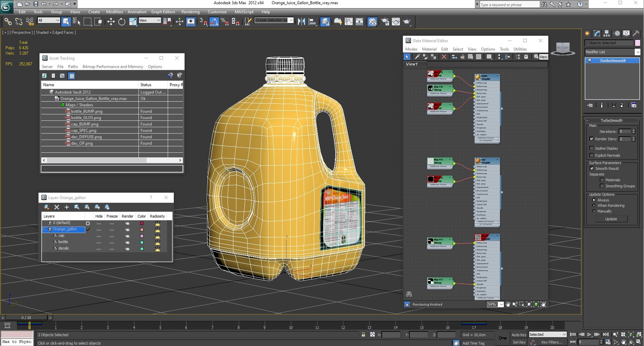The image size is (644, 346).
Task: Click the Select and Link tool
Action: (8, 22)
